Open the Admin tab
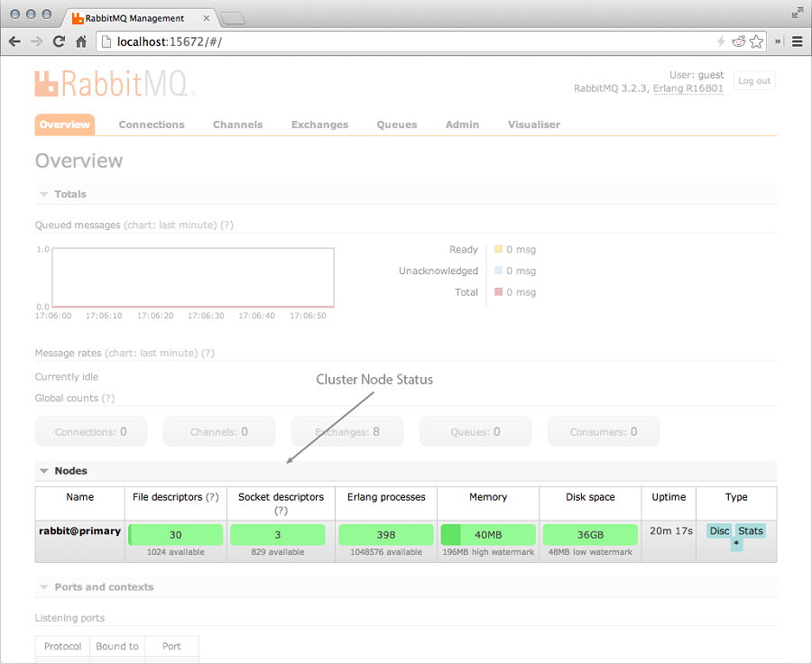This screenshot has height=664, width=812. [x=462, y=124]
